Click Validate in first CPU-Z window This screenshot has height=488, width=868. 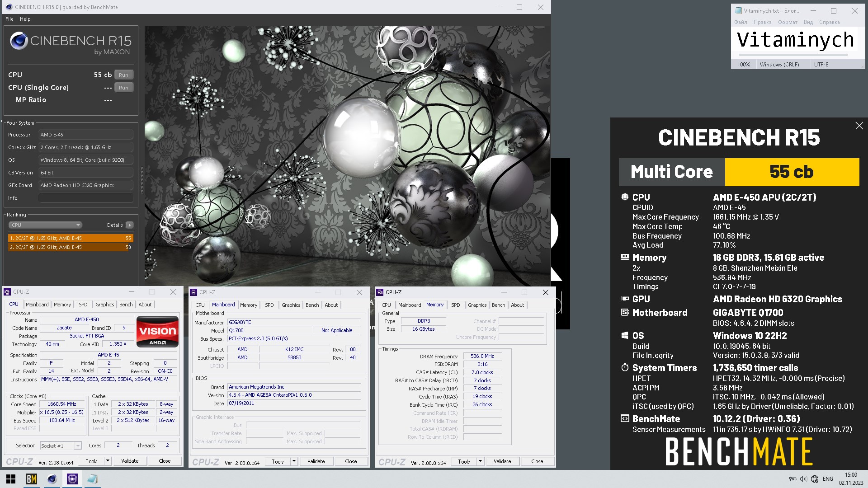coord(130,461)
